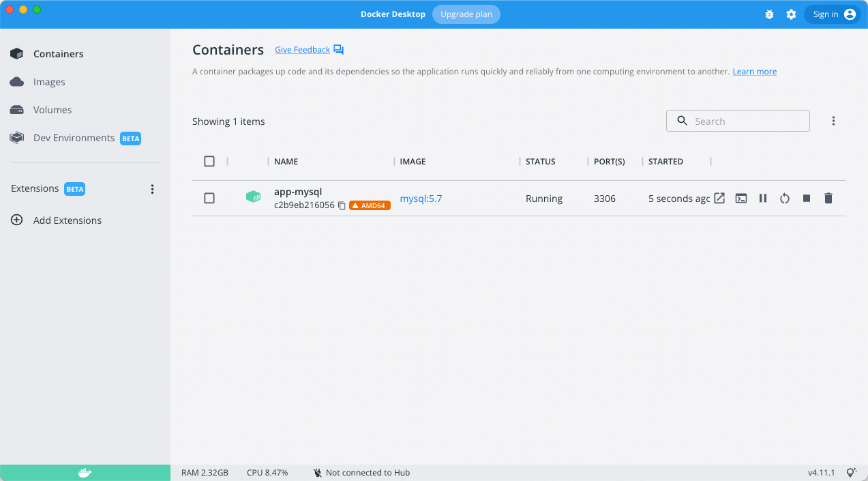The width and height of the screenshot is (868, 481).
Task: Stop the app-mysql container
Action: click(807, 198)
